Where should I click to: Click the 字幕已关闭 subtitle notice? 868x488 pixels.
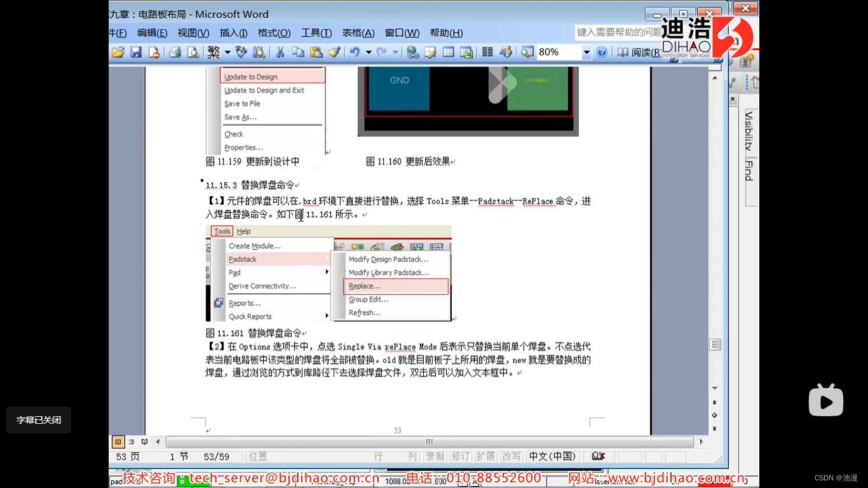point(39,420)
